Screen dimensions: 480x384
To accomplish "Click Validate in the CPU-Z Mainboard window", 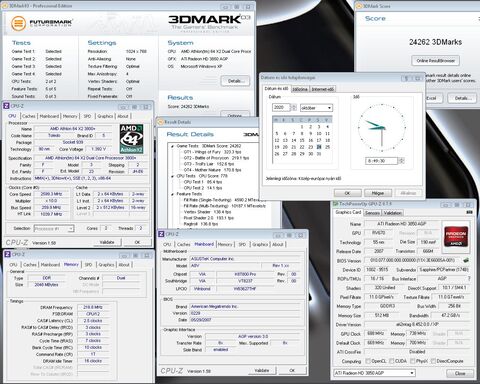I will pyautogui.click(x=262, y=370).
